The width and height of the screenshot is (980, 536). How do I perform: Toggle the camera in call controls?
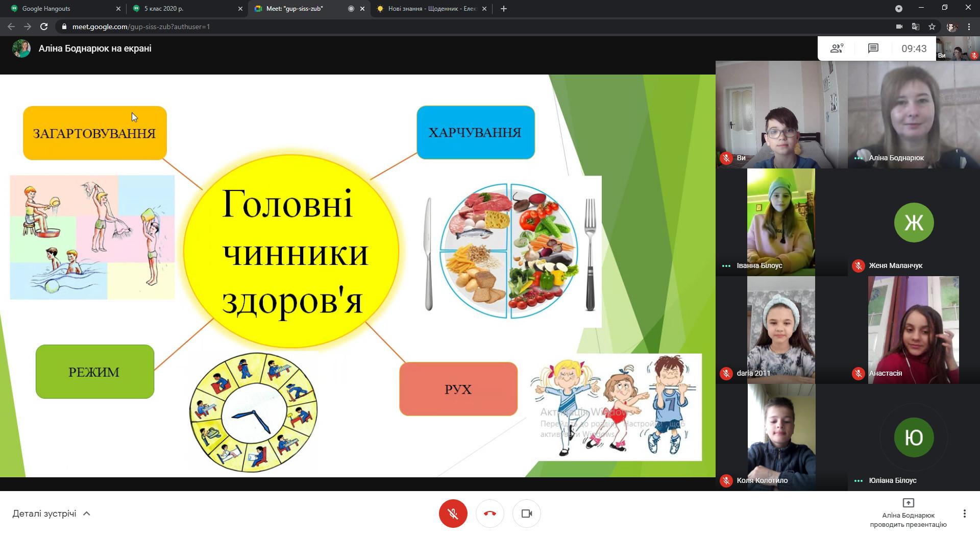pos(526,514)
